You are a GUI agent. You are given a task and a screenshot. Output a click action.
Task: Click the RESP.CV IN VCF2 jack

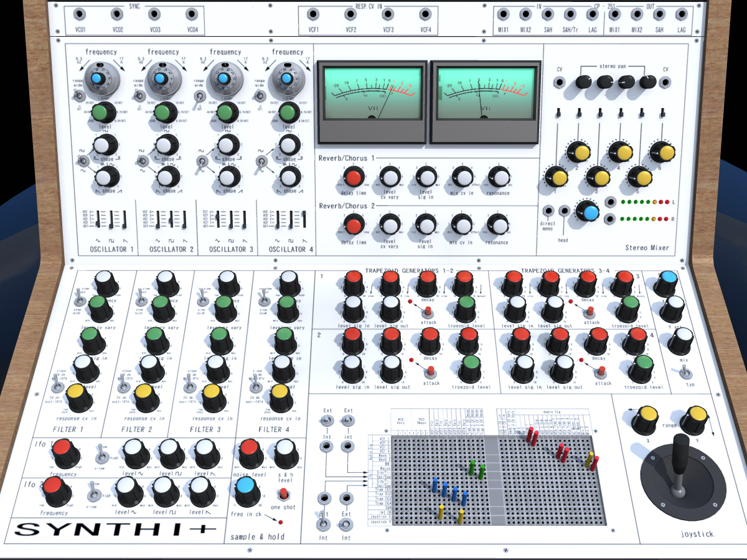tap(350, 14)
